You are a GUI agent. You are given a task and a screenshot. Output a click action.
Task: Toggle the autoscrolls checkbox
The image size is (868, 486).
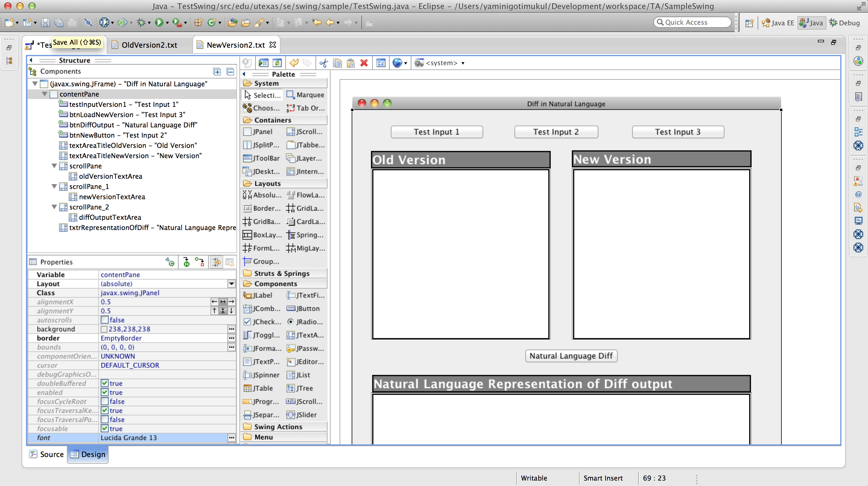pyautogui.click(x=104, y=320)
